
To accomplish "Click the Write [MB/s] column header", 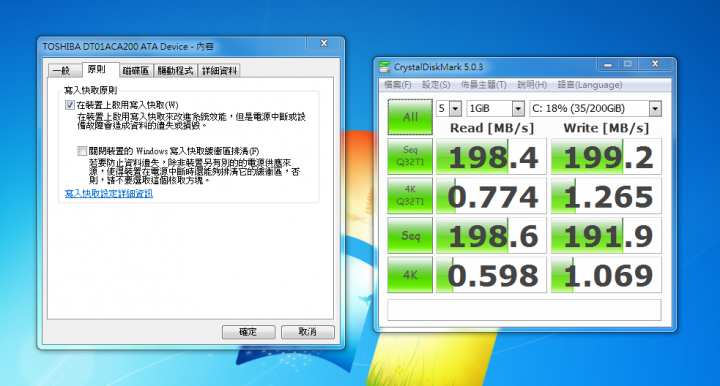I will click(x=606, y=128).
